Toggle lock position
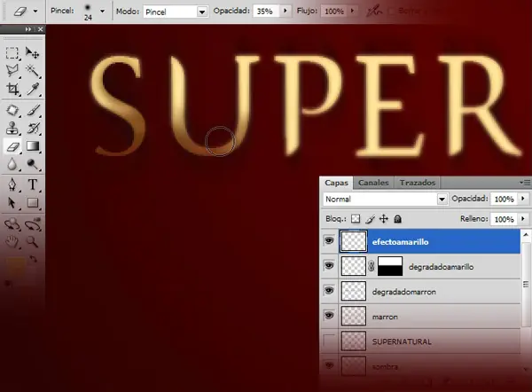532x392 pixels. pyautogui.click(x=384, y=219)
